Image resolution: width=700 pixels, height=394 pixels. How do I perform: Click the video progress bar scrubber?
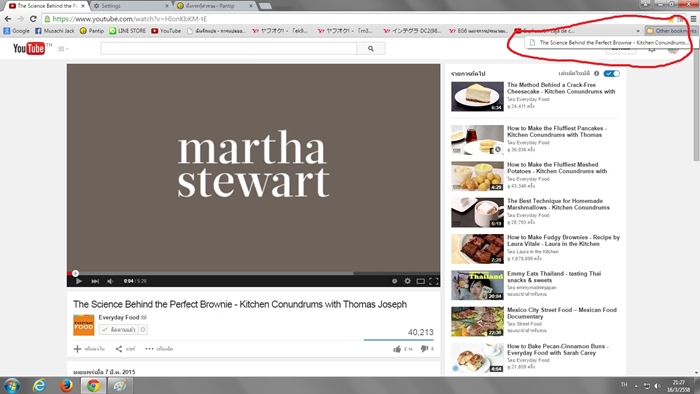click(75, 273)
